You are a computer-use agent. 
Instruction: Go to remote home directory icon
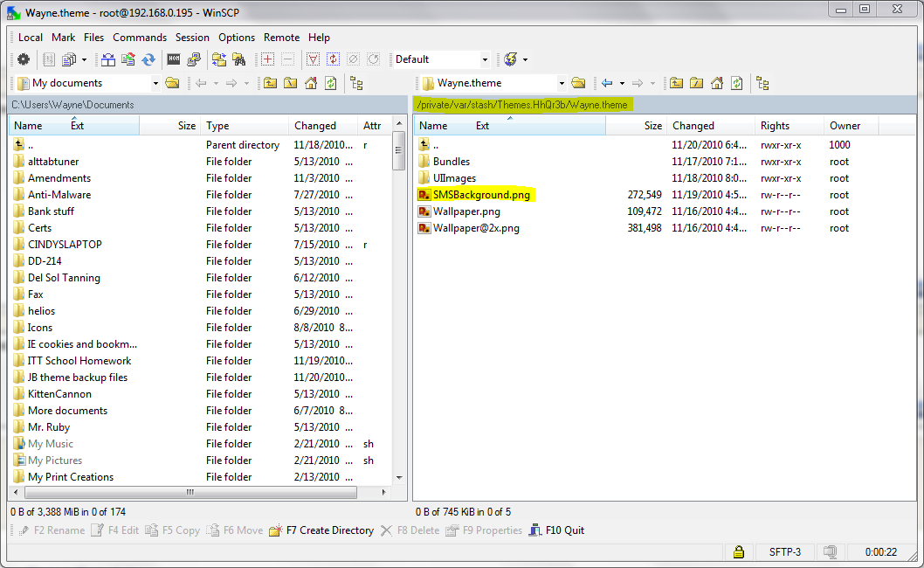pyautogui.click(x=716, y=83)
